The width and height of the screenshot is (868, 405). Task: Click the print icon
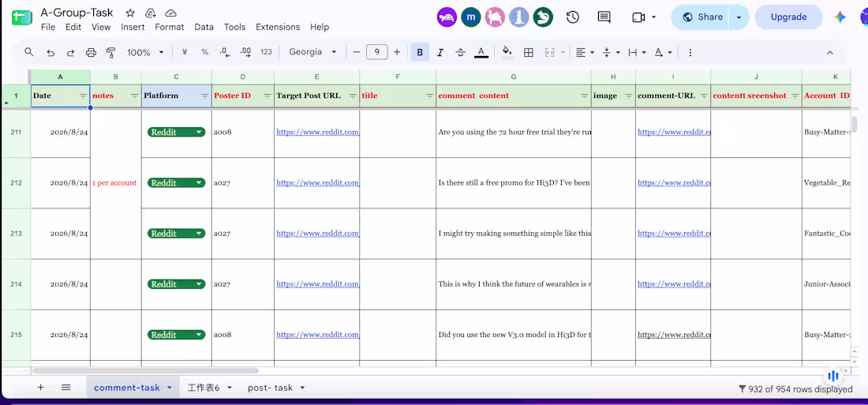(91, 53)
